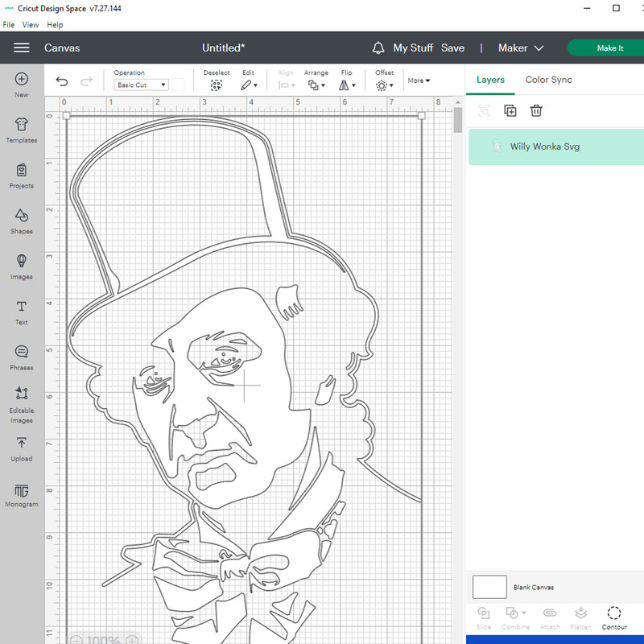Open the View menu
This screenshot has height=644, width=644.
click(x=31, y=25)
